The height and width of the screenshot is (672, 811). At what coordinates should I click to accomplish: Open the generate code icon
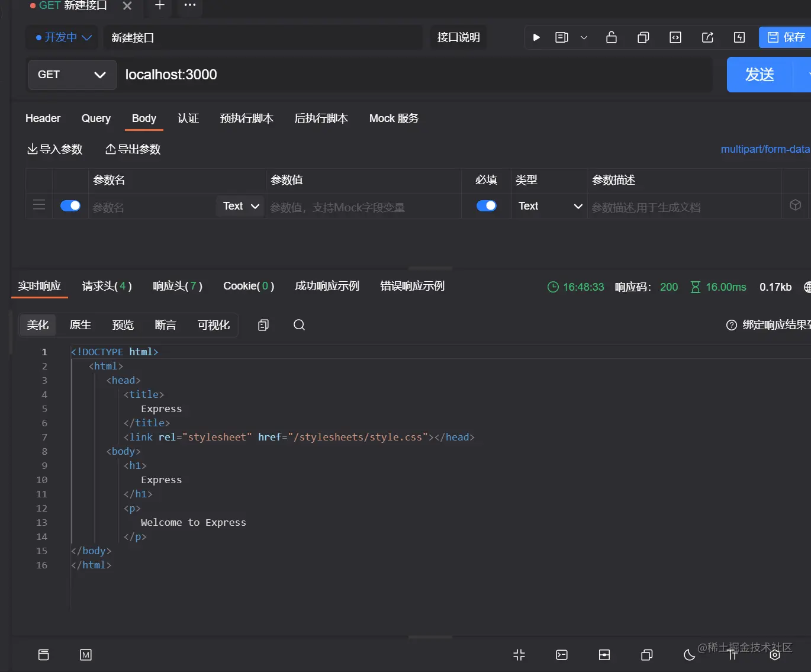point(675,37)
